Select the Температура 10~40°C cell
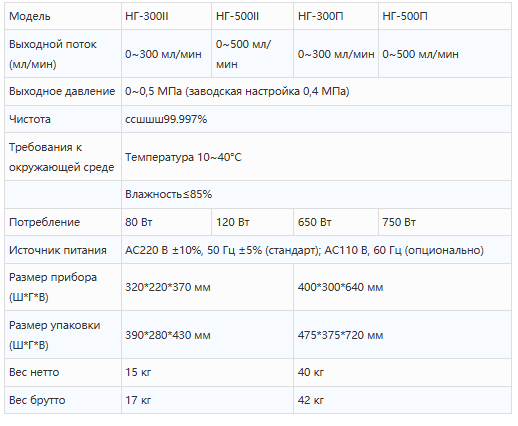Viewport: 518px width, 426px height. 316,157
